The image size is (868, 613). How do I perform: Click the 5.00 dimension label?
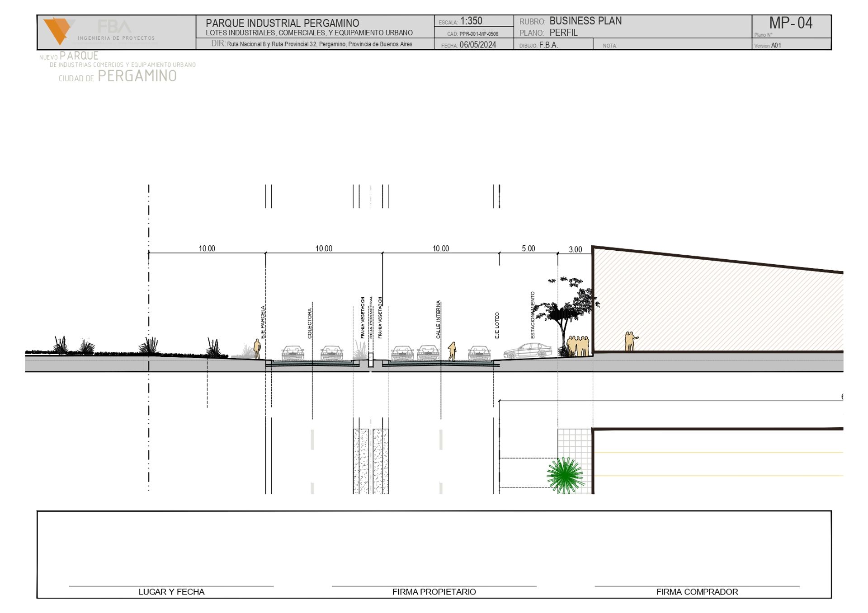point(528,248)
